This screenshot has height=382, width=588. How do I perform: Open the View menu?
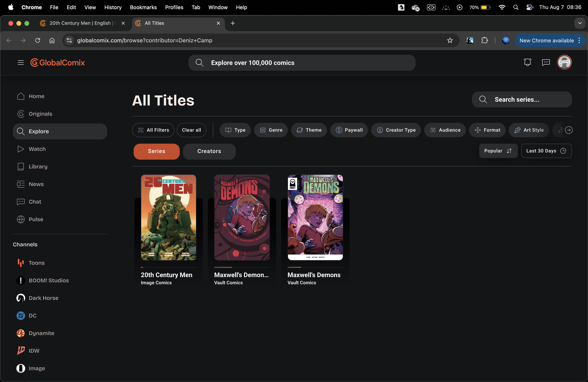coord(90,7)
